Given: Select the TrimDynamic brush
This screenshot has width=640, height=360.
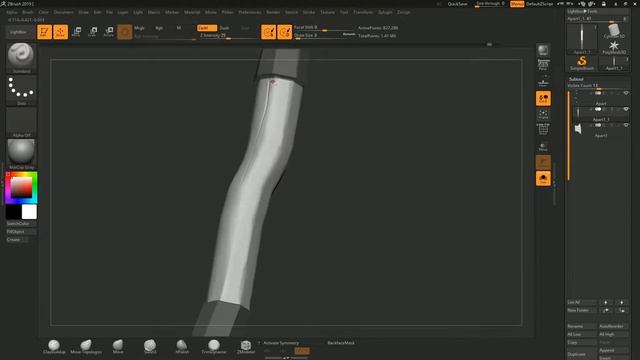Looking at the screenshot, I should [213, 347].
